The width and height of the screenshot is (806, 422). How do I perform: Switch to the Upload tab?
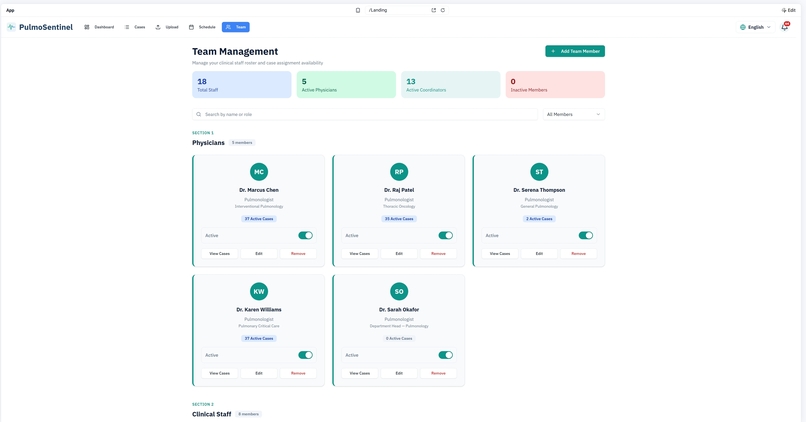pos(167,27)
